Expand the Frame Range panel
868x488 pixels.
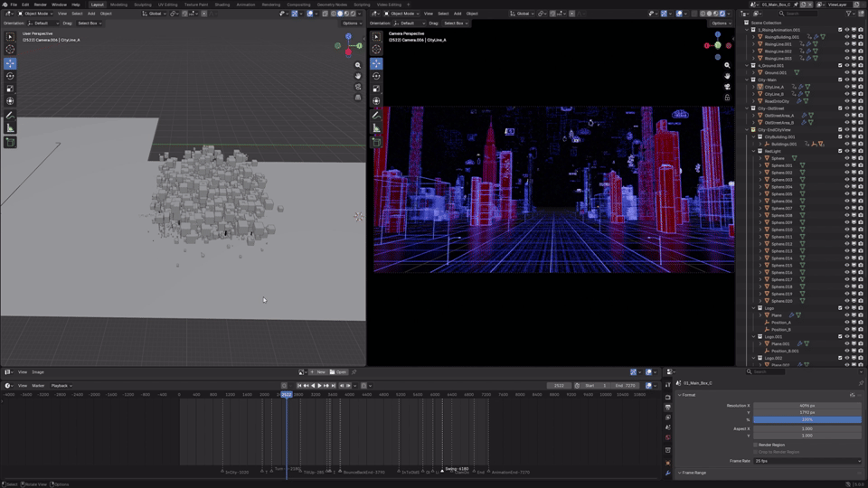click(x=679, y=473)
